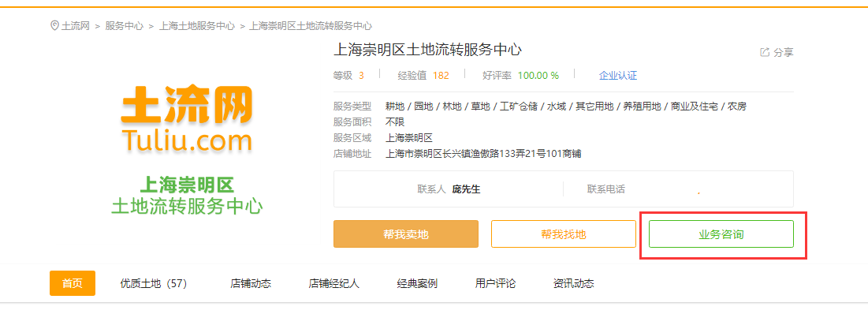Click 上海崇明区土地流转服务中心 breadcrumb item
The width and height of the screenshot is (868, 314).
(x=311, y=26)
